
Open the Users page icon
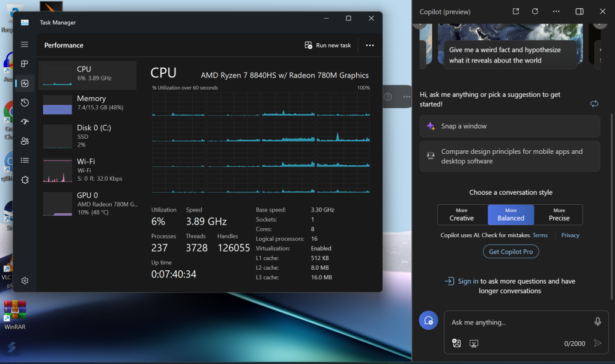click(x=25, y=141)
